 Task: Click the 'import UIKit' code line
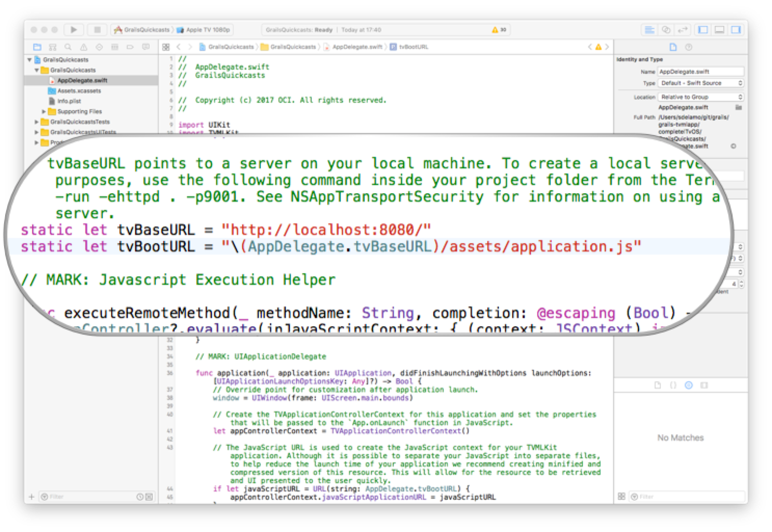[x=204, y=125]
